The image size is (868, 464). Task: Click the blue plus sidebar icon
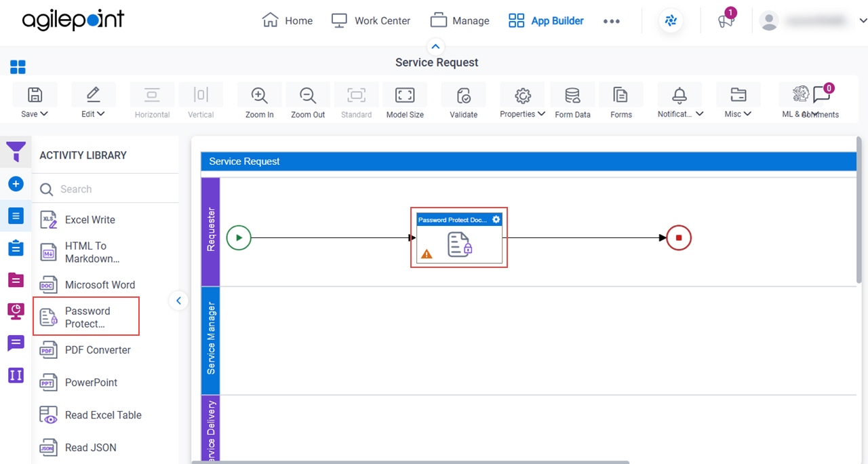pos(16,184)
